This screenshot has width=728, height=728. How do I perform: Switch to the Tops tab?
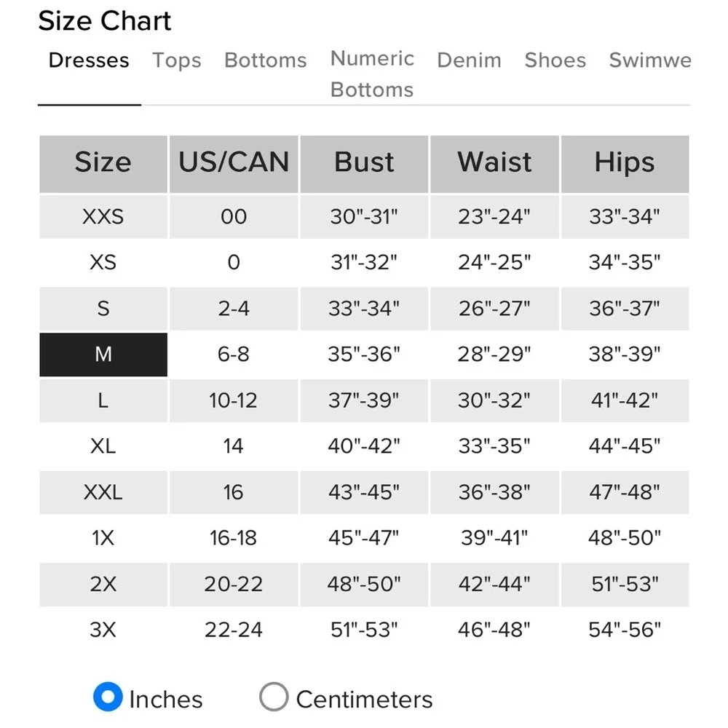pyautogui.click(x=177, y=60)
